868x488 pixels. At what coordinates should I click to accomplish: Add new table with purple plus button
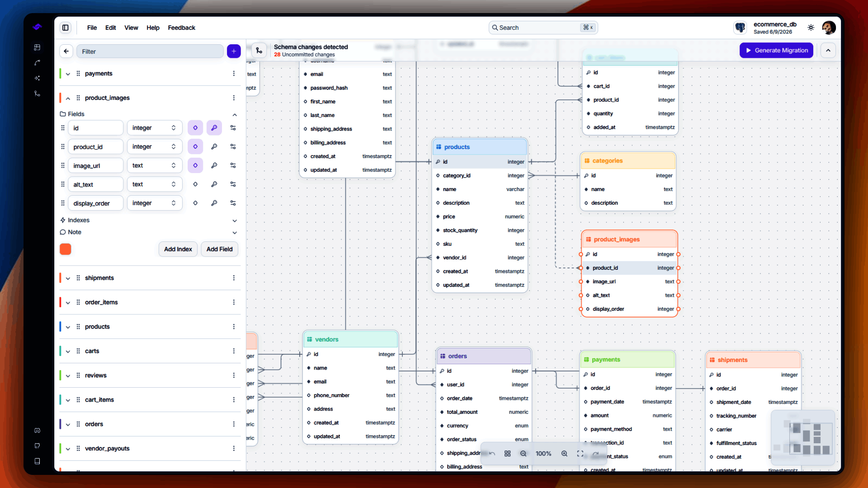pyautogui.click(x=234, y=51)
